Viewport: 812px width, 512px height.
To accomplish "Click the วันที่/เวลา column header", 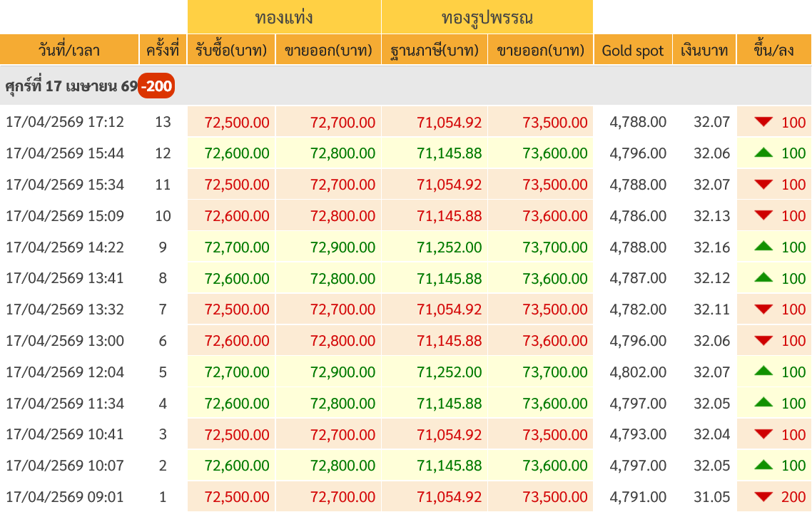I will point(69,50).
